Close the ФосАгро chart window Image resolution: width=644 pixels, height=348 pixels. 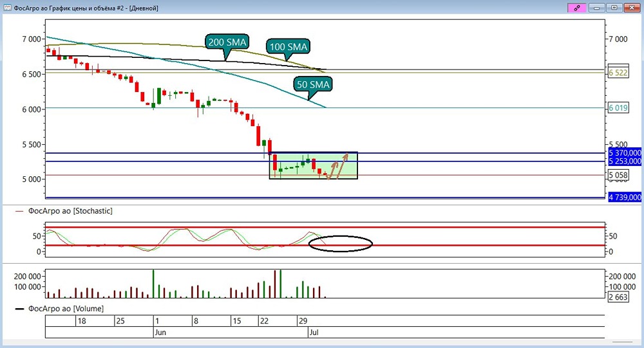point(632,8)
